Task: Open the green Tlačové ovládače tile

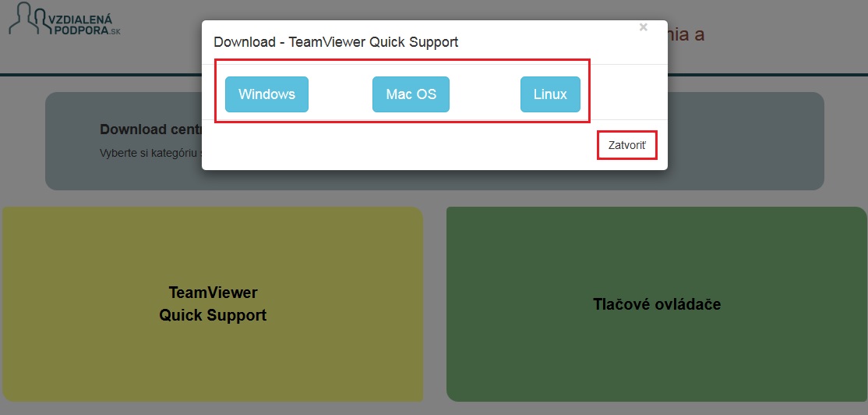Action: [656, 304]
